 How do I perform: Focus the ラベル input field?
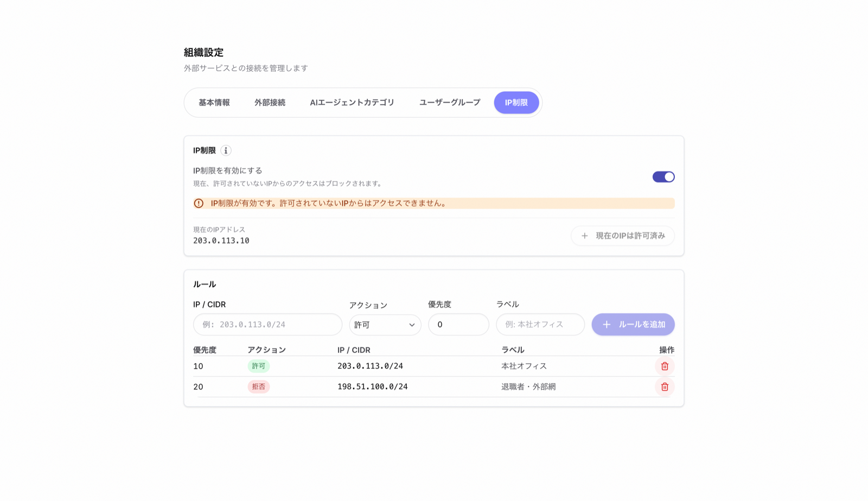click(x=540, y=325)
